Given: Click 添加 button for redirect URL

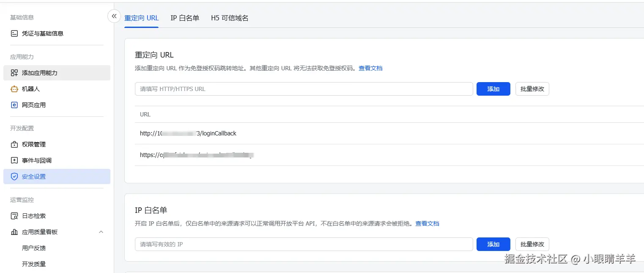Looking at the screenshot, I should click(493, 89).
